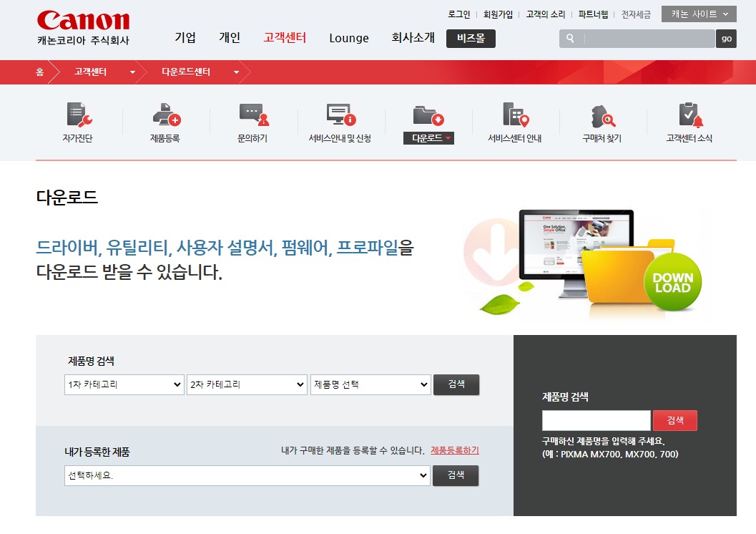Click the magnifier icon in search bar
The width and height of the screenshot is (756, 534).
click(570, 39)
